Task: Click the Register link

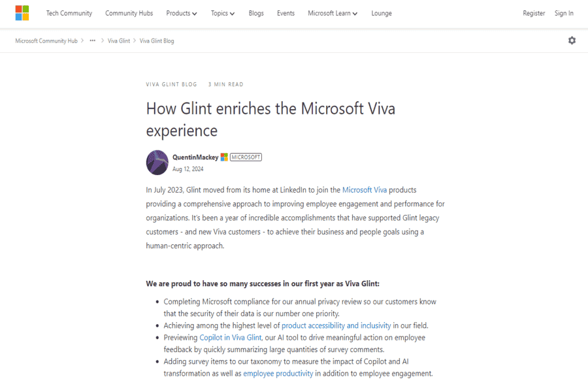Action: click(x=534, y=14)
